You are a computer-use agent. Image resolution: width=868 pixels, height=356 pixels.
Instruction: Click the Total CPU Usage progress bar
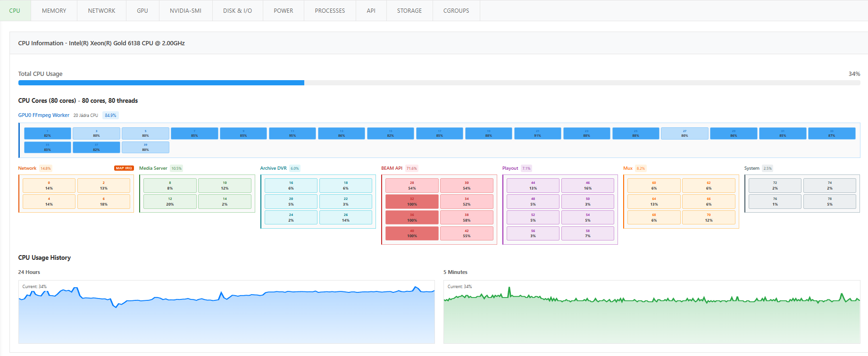click(x=439, y=83)
